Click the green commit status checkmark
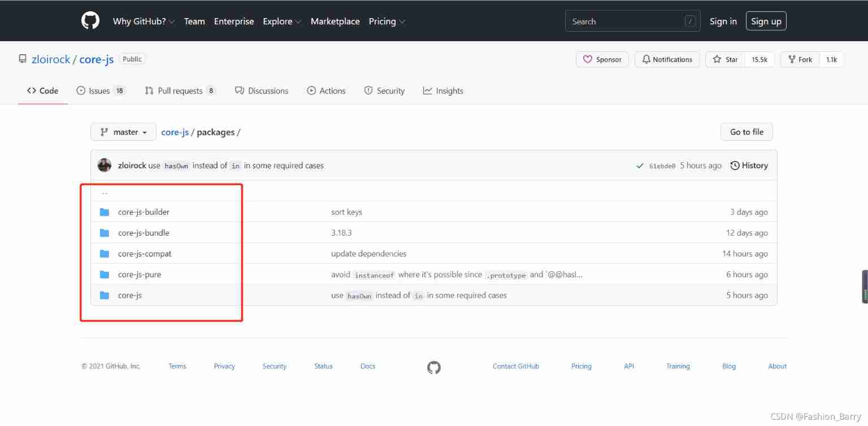Screen dimensions: 868x426 pyautogui.click(x=640, y=166)
